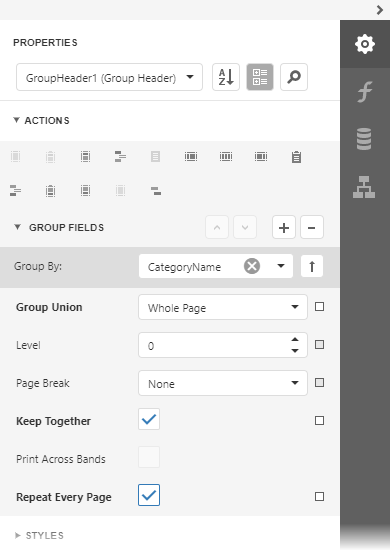
Task: Click the Page Break property marker square
Action: click(319, 383)
